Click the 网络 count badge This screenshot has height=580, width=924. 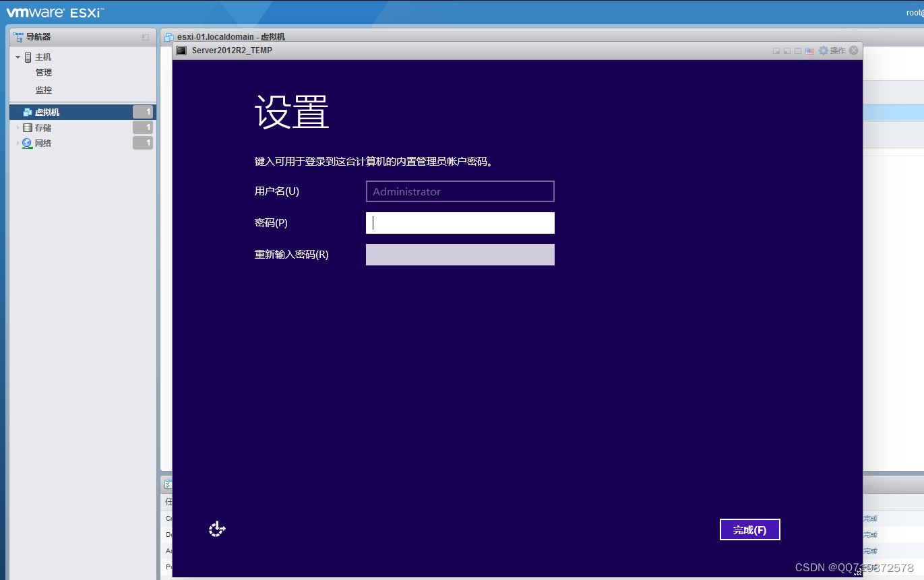tap(143, 143)
